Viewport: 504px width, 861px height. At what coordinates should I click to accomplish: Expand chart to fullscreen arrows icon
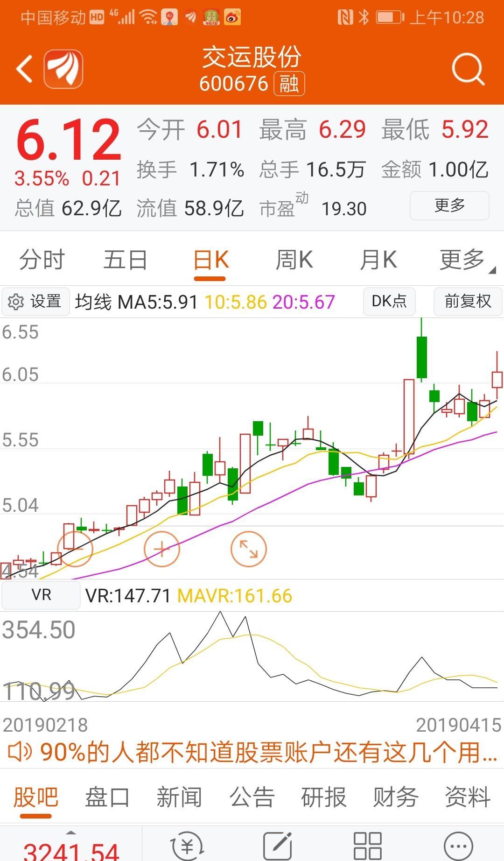pyautogui.click(x=249, y=549)
